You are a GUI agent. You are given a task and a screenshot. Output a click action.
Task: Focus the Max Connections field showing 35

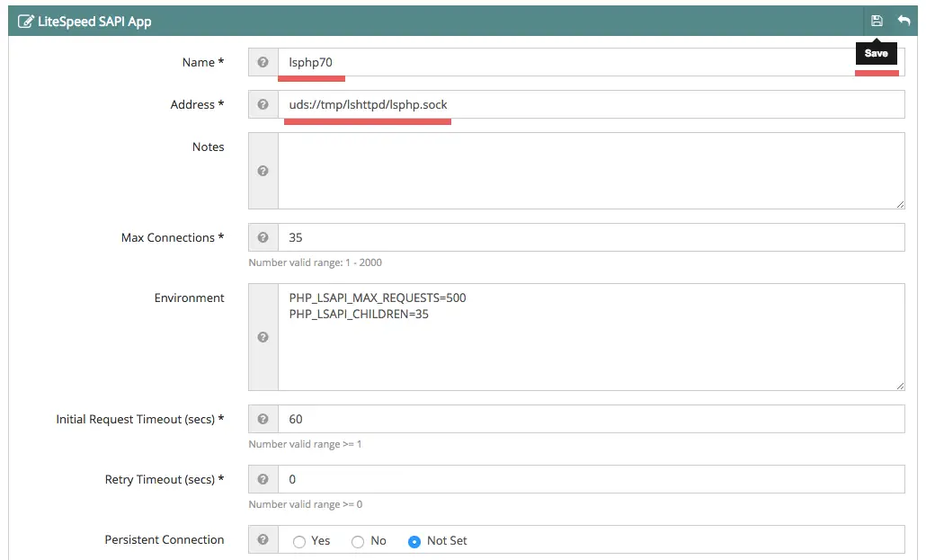coord(592,237)
